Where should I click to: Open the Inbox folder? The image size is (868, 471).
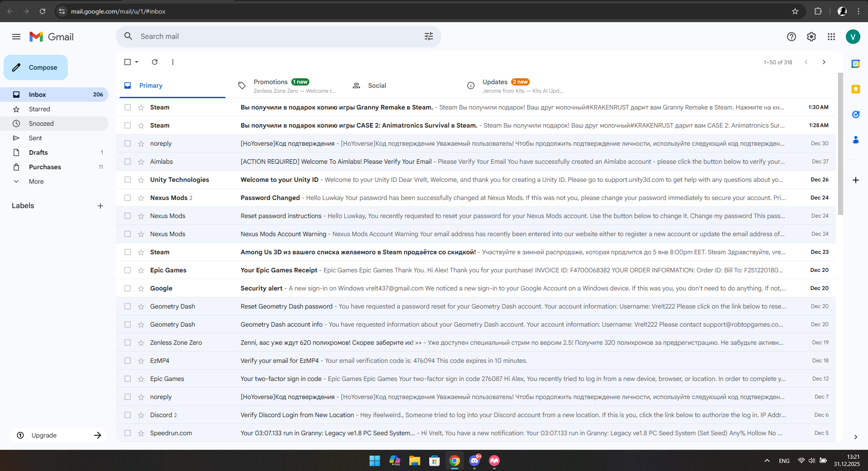pyautogui.click(x=54, y=95)
